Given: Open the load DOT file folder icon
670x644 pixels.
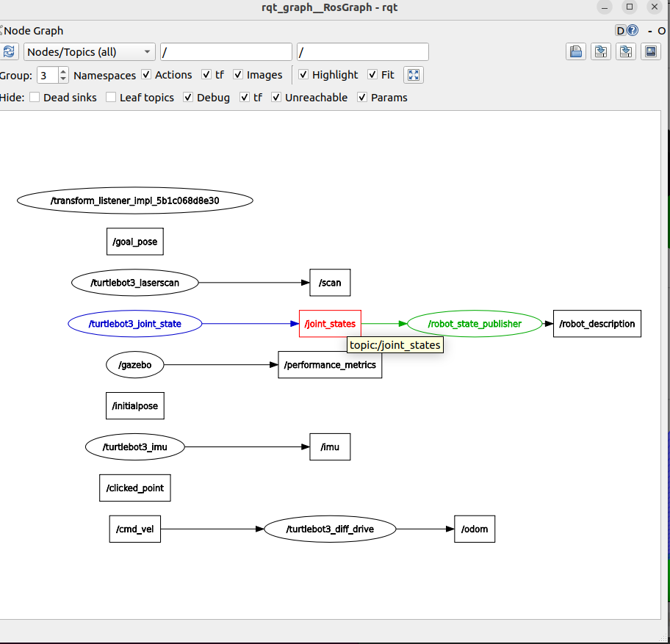Looking at the screenshot, I should (575, 51).
